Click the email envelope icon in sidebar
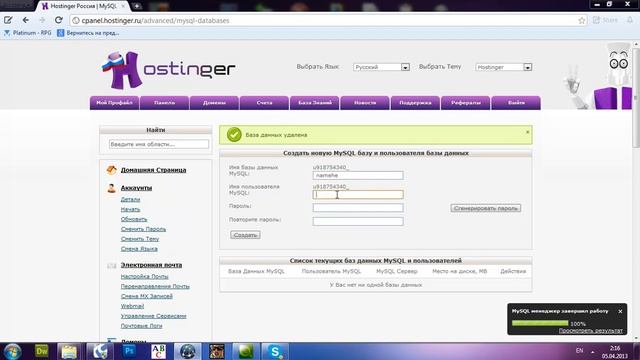Image resolution: width=640 pixels, height=360 pixels. point(111,266)
